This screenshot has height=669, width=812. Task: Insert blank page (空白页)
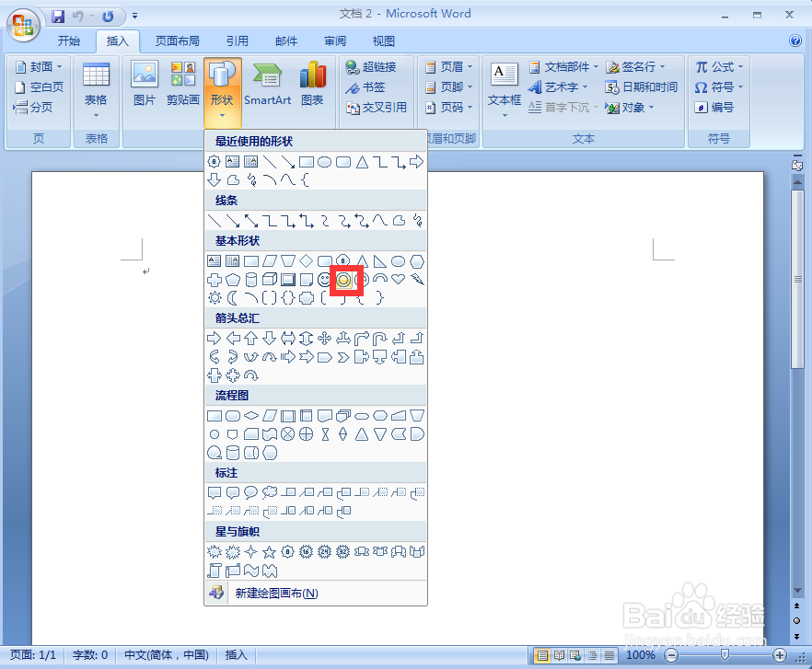40,87
